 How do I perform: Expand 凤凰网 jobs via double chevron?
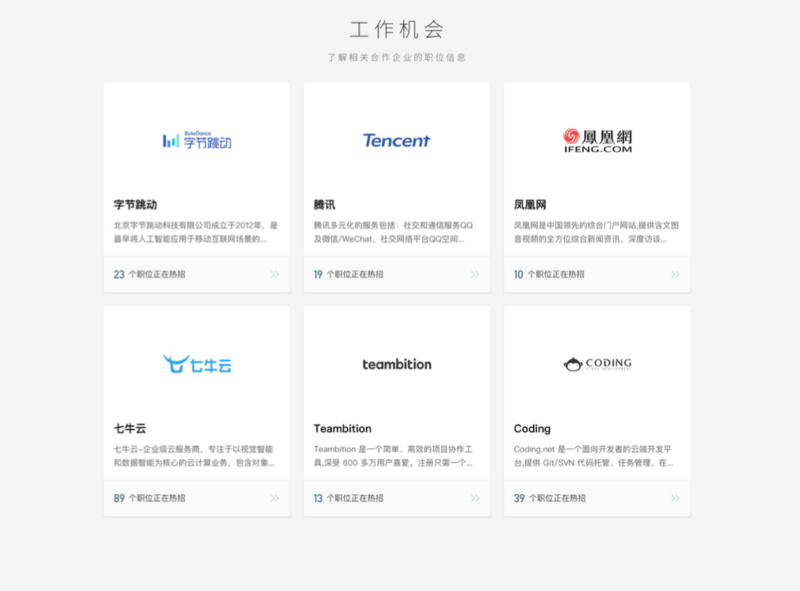point(676,275)
